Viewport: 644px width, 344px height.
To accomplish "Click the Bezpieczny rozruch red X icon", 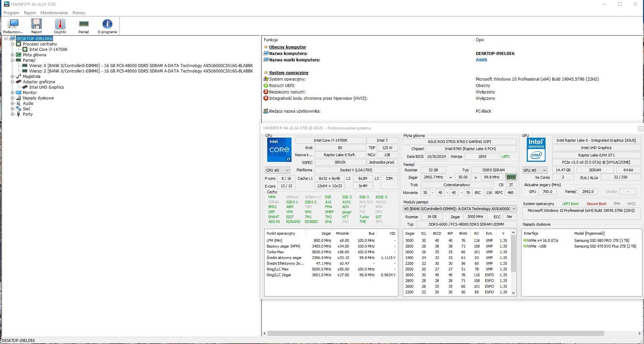I will 266,92.
